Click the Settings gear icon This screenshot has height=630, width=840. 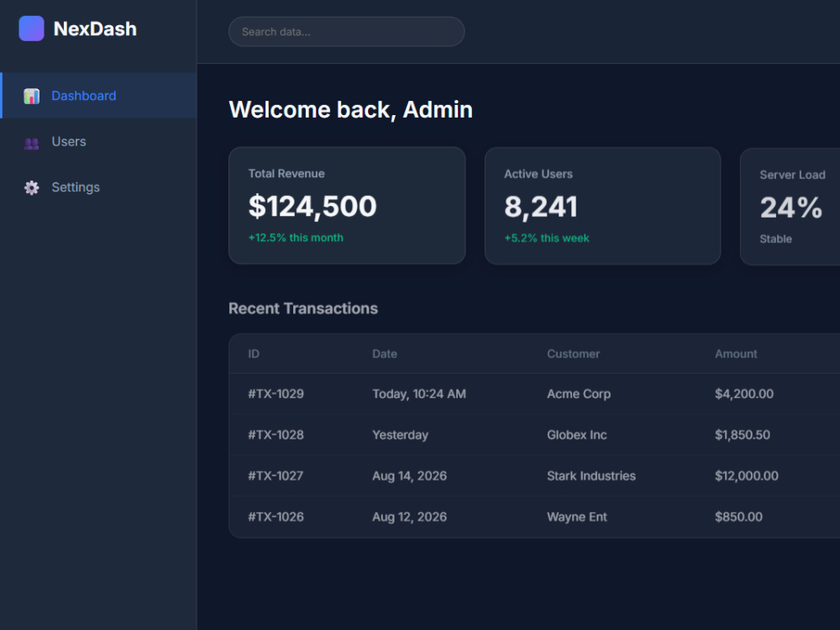32,187
